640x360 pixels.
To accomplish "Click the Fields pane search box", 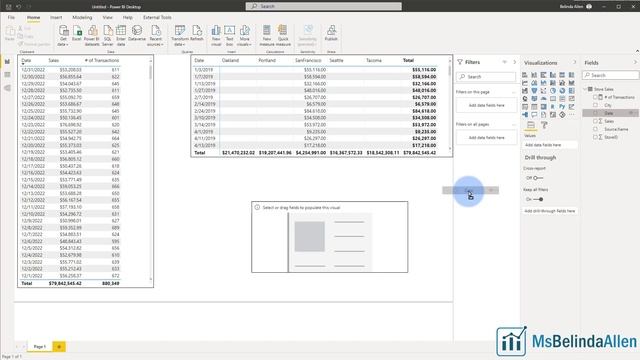I will click(611, 75).
